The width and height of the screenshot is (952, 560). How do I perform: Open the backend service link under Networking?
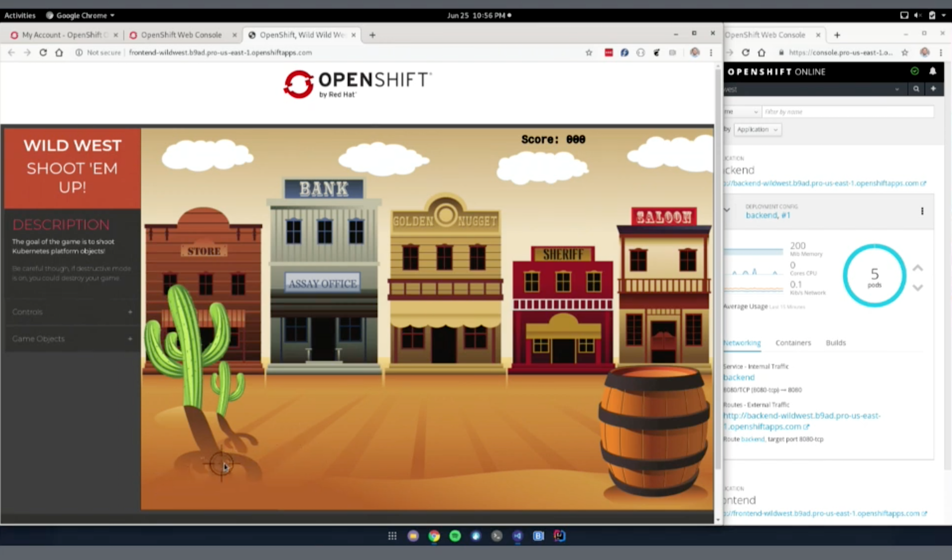tap(739, 378)
